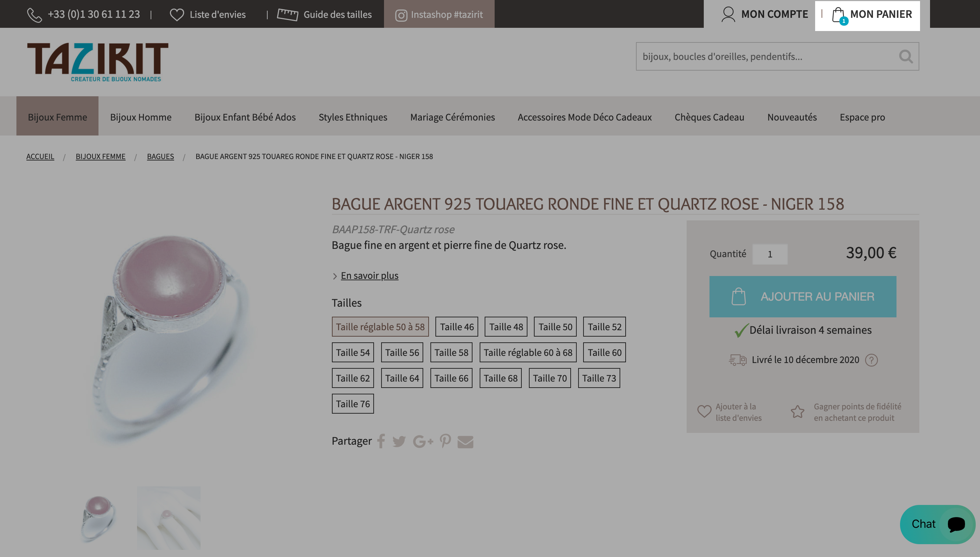This screenshot has width=980, height=557.
Task: Expand the En savoir plus details
Action: coord(369,275)
